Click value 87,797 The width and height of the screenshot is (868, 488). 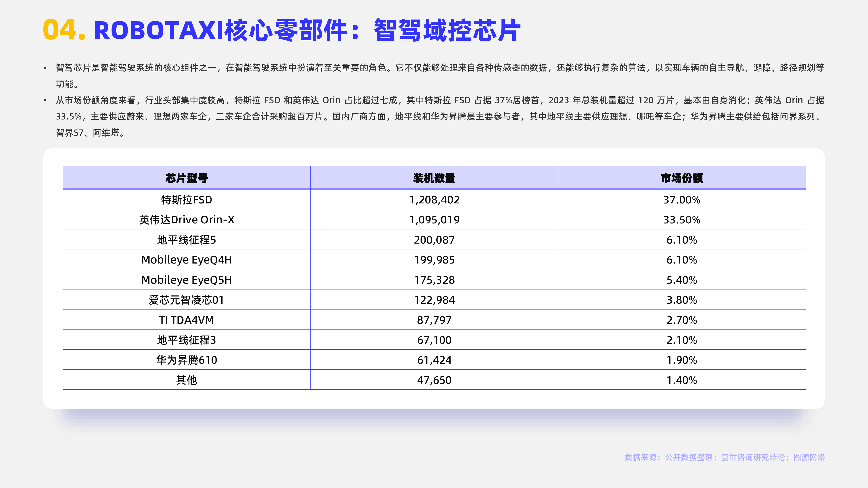[434, 320]
